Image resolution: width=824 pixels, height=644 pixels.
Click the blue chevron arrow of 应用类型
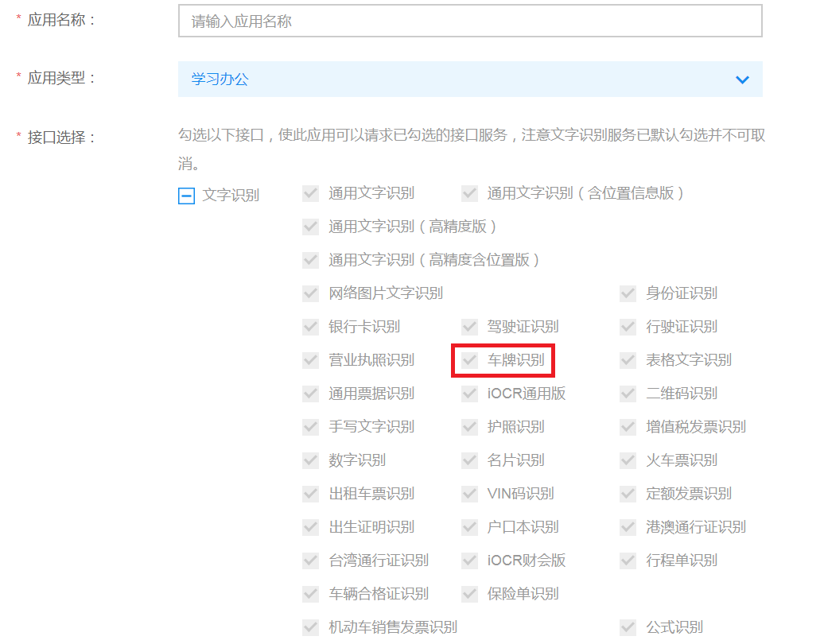click(742, 80)
